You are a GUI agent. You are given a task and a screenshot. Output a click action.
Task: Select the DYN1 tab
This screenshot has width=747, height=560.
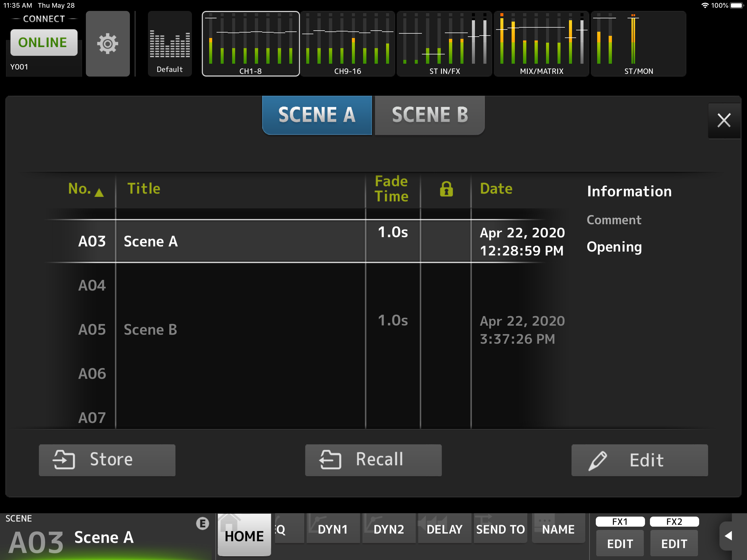333,529
